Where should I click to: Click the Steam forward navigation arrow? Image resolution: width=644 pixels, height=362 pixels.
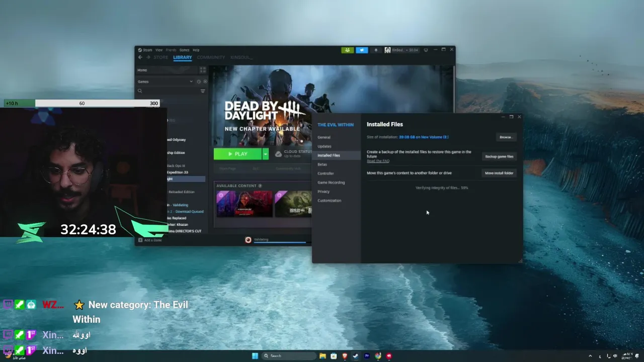pos(147,57)
